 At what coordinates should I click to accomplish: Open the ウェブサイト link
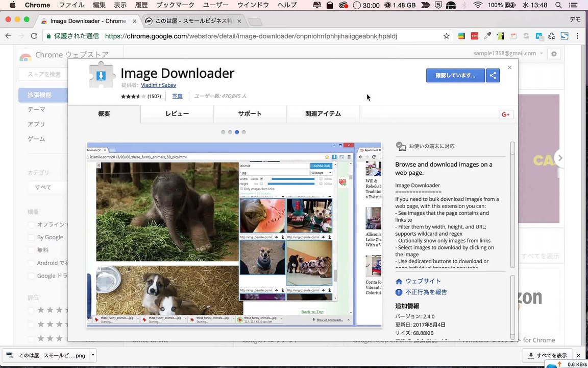click(423, 281)
